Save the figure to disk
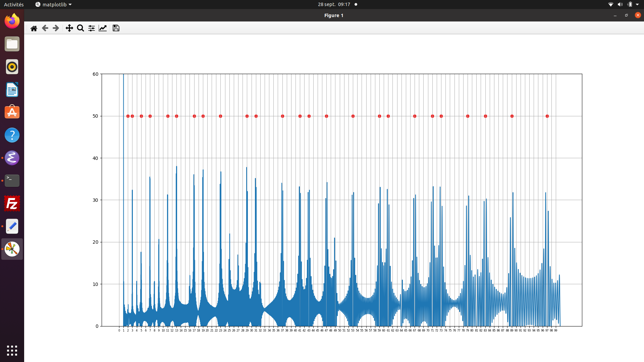The width and height of the screenshot is (644, 362). point(116,28)
